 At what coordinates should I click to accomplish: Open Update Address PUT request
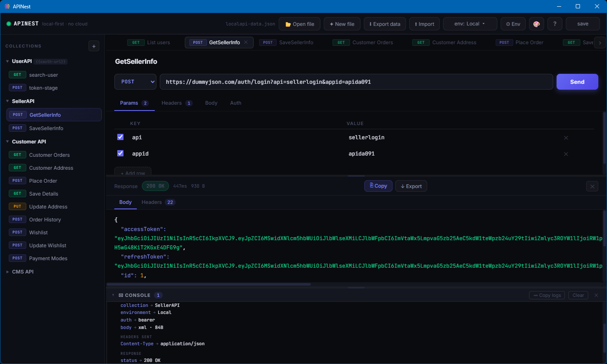click(x=54, y=207)
